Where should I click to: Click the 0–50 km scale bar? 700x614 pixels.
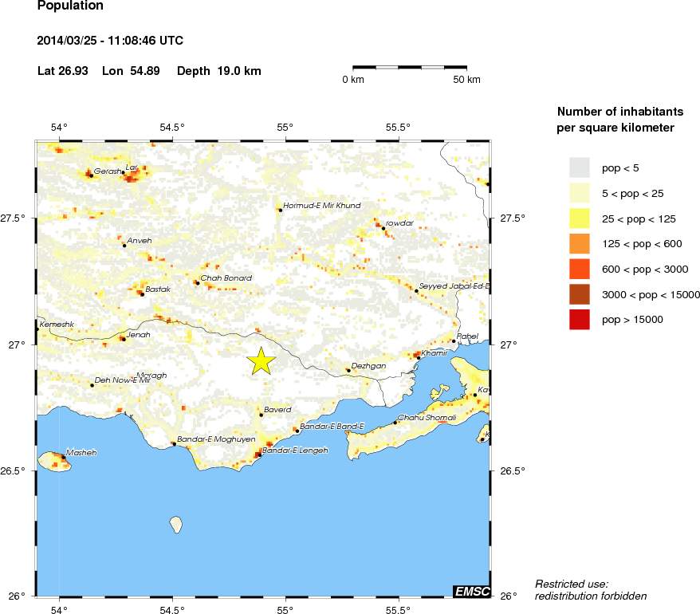coord(410,68)
